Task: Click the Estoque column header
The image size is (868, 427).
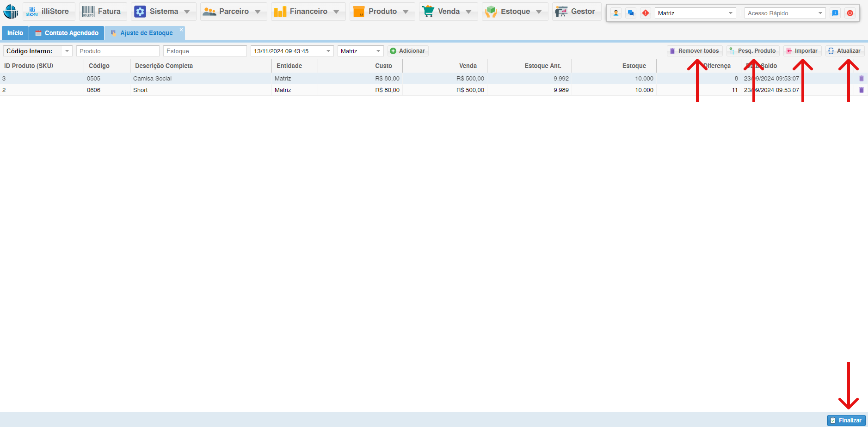Action: tap(634, 66)
